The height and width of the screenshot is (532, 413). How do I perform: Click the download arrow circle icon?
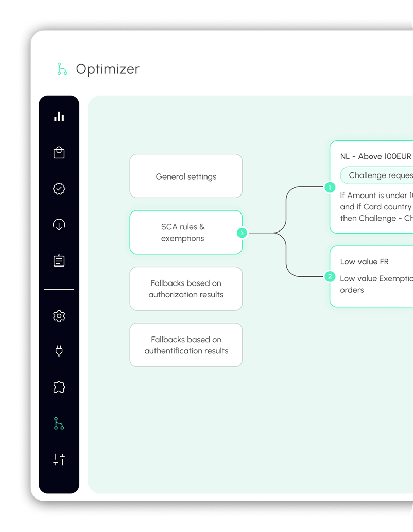click(x=59, y=225)
